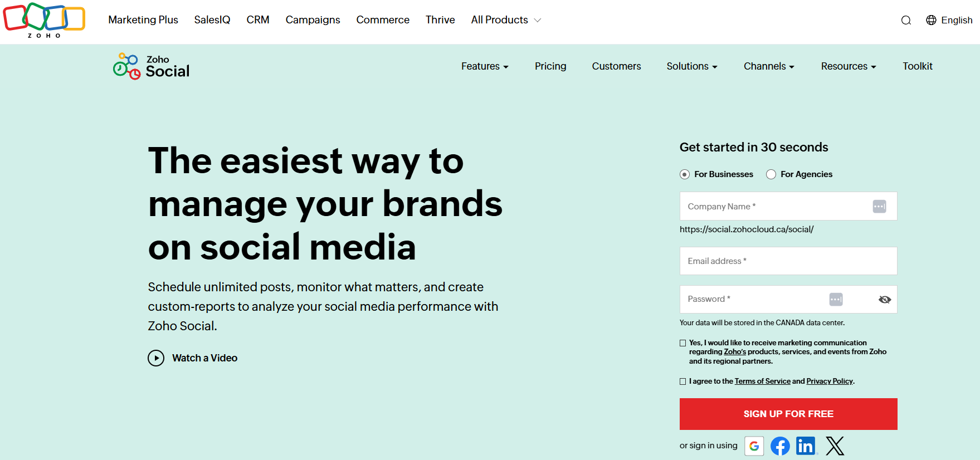Check the marketing communication checkbox
Image resolution: width=980 pixels, height=460 pixels.
coord(682,343)
